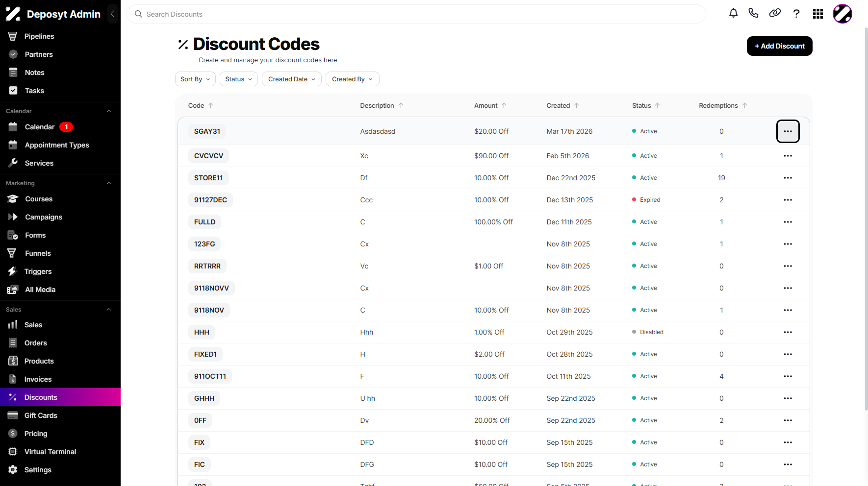Open the apps grid menu

pyautogui.click(x=818, y=14)
